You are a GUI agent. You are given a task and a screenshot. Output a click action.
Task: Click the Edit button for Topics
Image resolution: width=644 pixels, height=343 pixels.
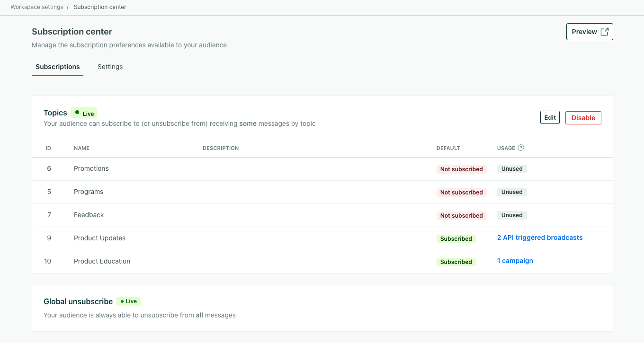550,117
